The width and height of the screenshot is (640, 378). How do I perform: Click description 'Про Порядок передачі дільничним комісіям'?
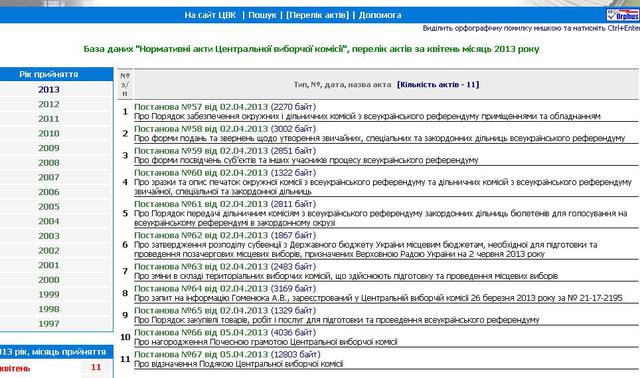381,218
